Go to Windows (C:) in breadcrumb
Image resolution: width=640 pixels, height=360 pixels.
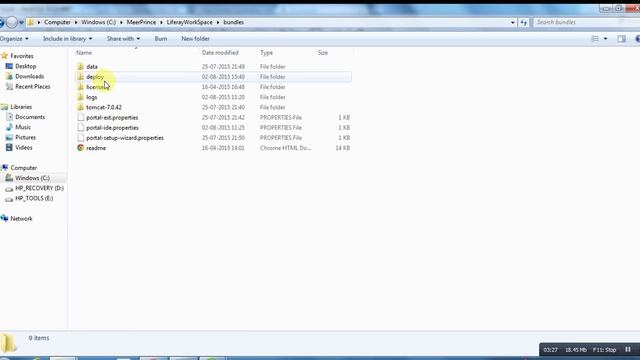click(x=98, y=22)
